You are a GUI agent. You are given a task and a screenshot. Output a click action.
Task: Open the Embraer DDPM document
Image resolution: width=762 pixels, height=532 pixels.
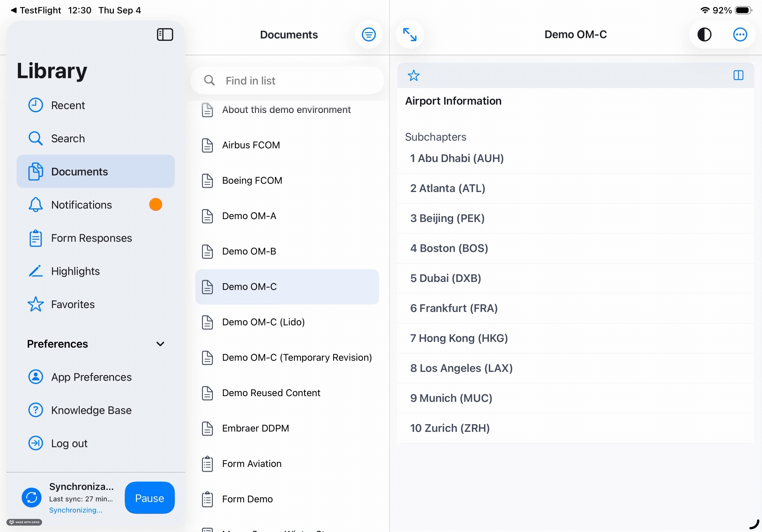pyautogui.click(x=255, y=428)
